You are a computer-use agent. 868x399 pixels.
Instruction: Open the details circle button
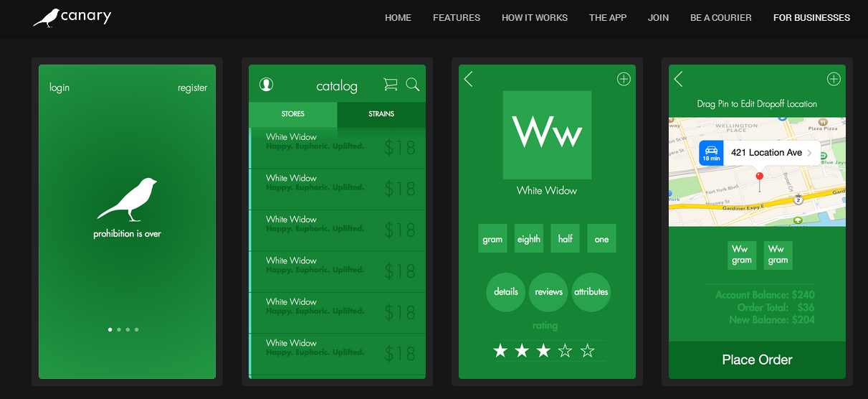coord(506,292)
